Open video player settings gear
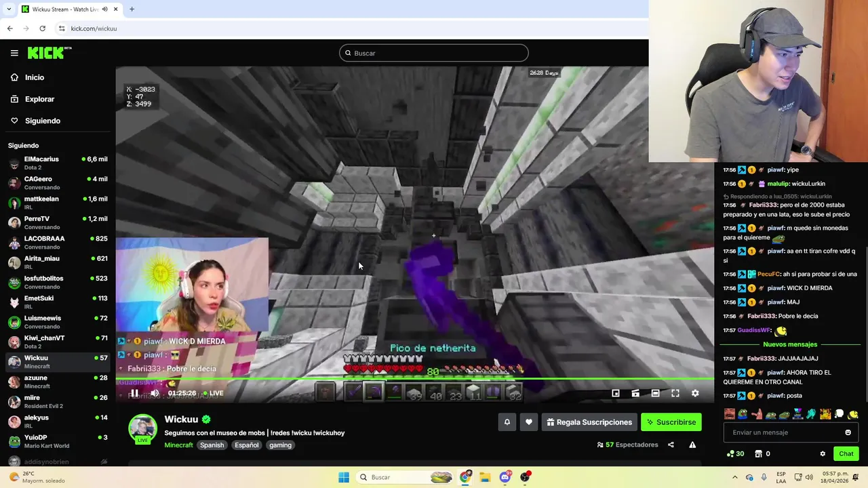This screenshot has height=488, width=868. click(695, 393)
